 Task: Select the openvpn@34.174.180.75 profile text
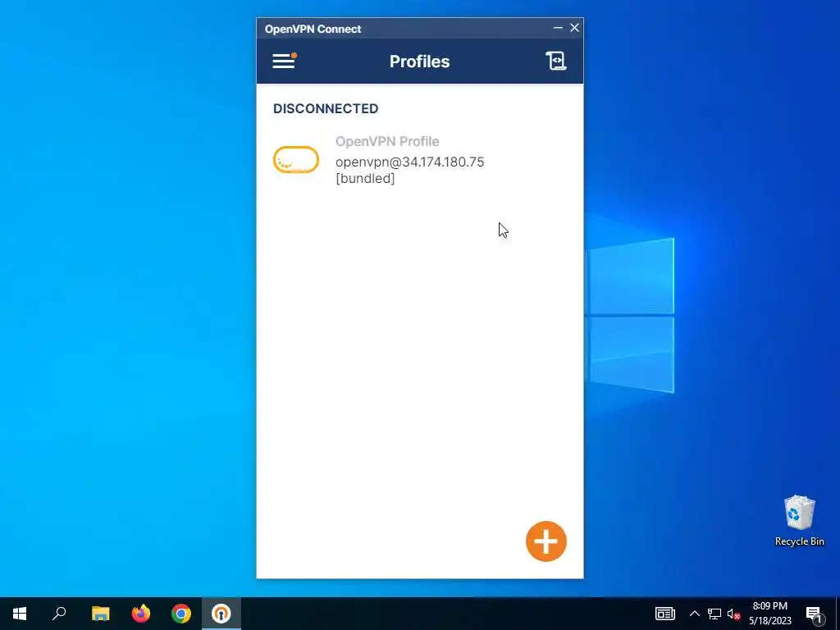[410, 162]
